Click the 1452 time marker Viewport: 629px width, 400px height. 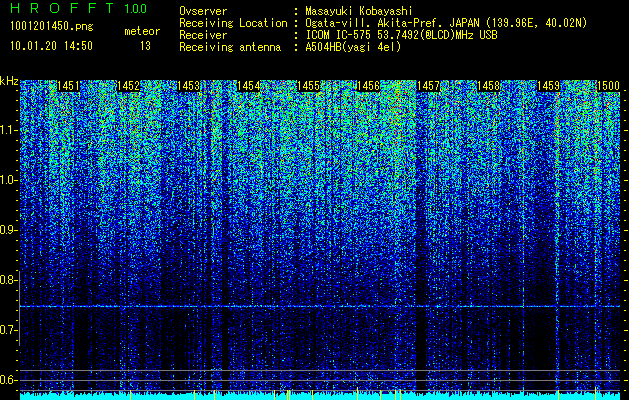(x=128, y=86)
